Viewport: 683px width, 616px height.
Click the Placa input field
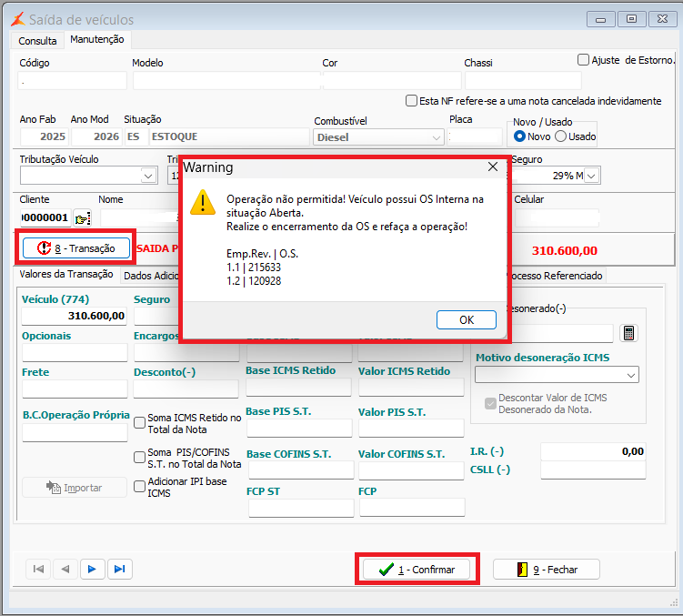click(x=476, y=136)
